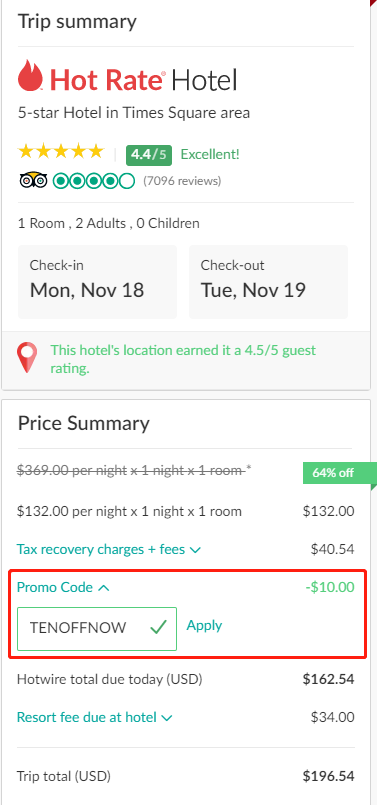Screen dimensions: 377x805
Task: Select the Check-in Mon, Nov 18 box
Action: (98, 281)
